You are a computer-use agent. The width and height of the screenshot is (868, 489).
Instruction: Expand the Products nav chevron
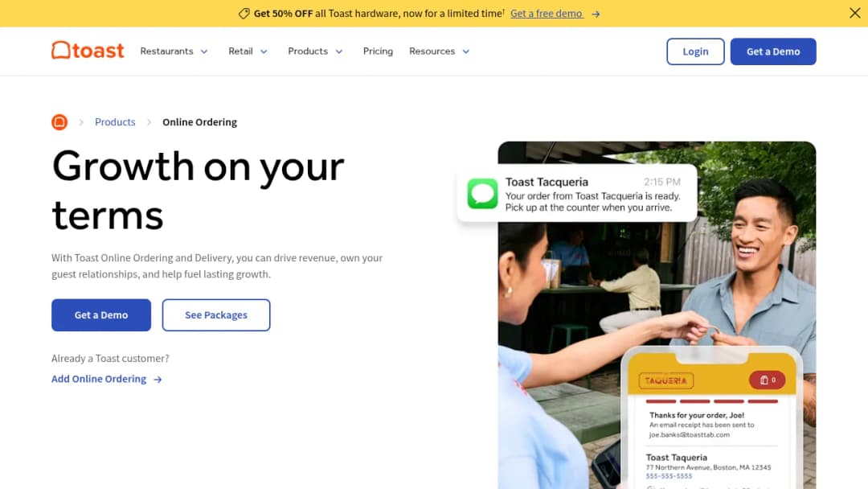(339, 51)
